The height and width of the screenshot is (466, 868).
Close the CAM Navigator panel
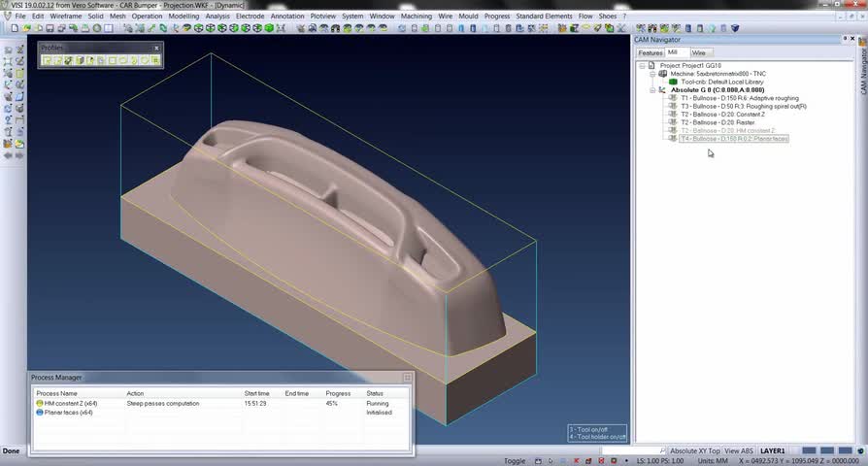[x=852, y=39]
